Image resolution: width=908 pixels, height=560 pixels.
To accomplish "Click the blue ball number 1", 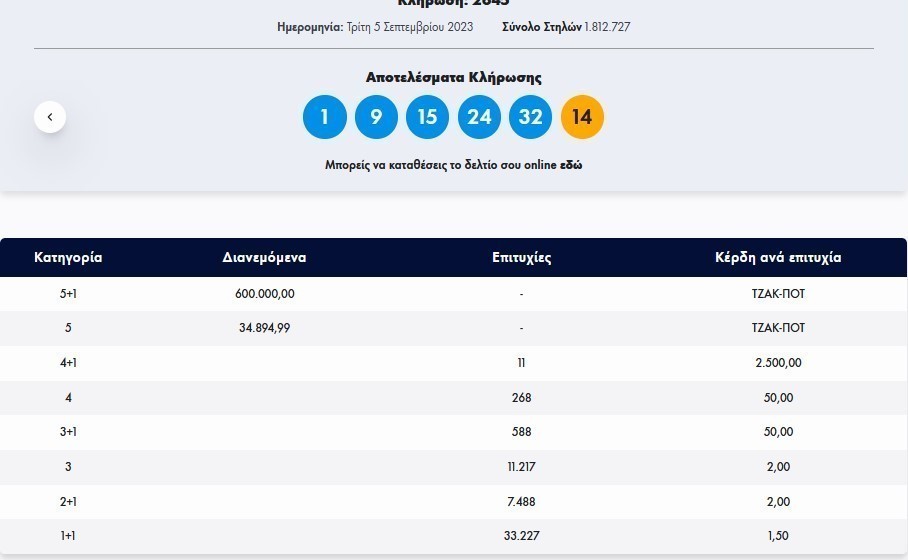I will (x=324, y=117).
